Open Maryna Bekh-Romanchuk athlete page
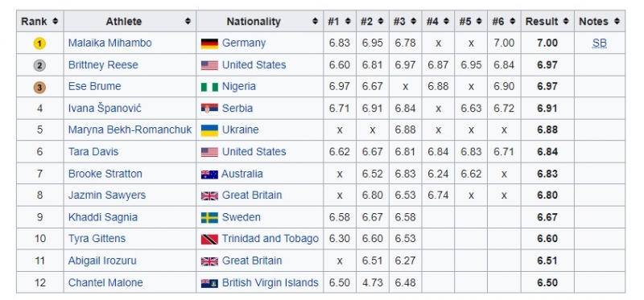644x300 pixels. pyautogui.click(x=130, y=129)
